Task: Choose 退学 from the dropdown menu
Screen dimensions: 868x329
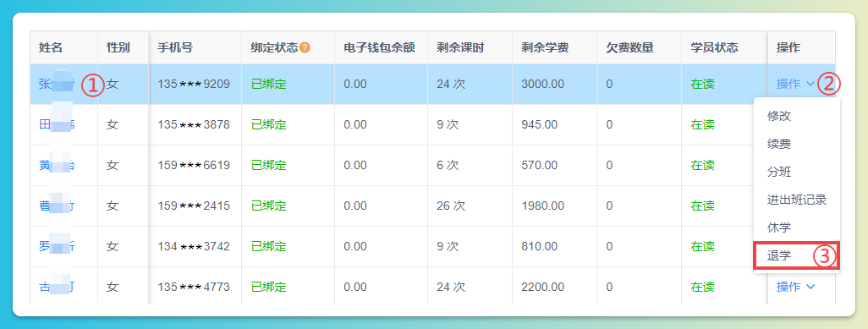Action: (779, 255)
